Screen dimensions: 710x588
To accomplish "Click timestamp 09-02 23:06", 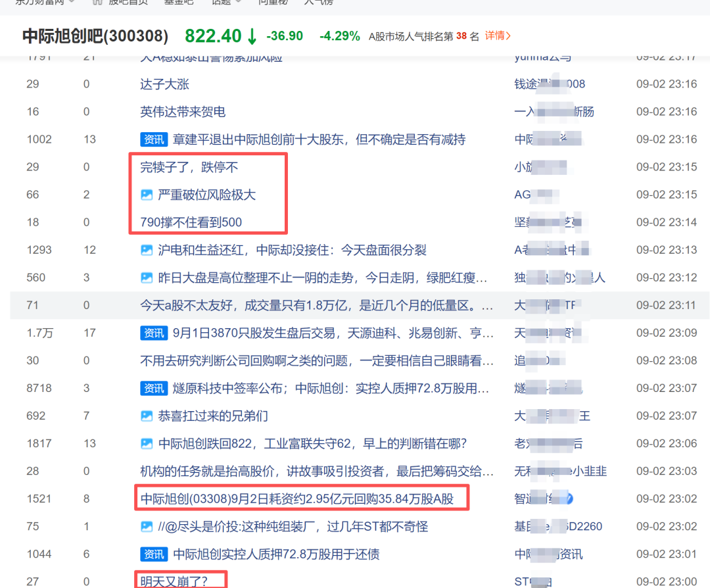I will coord(667,443).
